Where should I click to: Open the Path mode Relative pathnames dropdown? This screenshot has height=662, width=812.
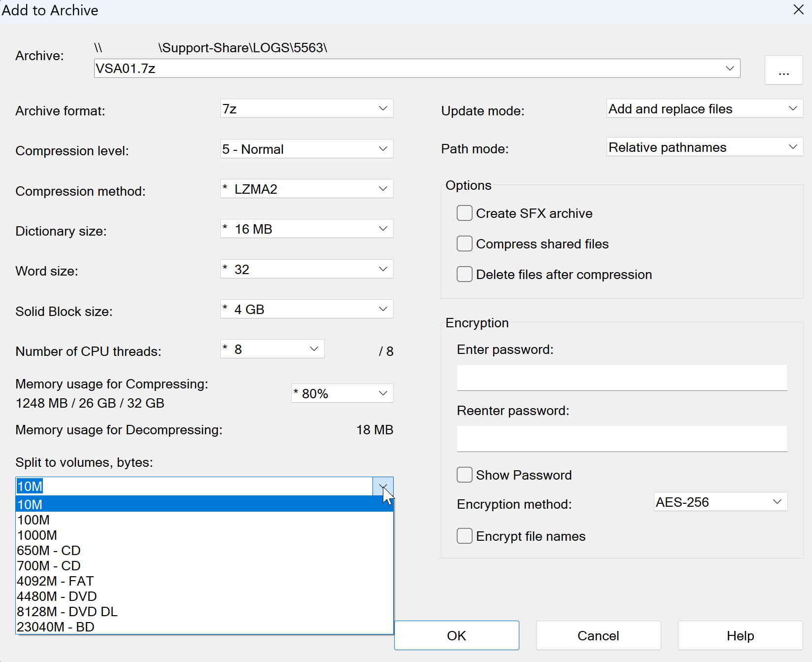pyautogui.click(x=705, y=147)
